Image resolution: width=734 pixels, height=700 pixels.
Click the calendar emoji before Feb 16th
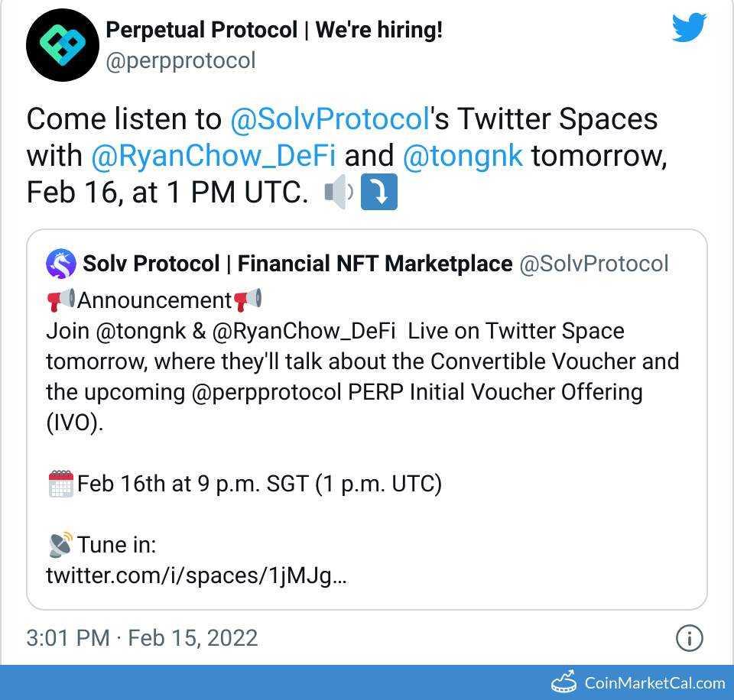pyautogui.click(x=60, y=484)
